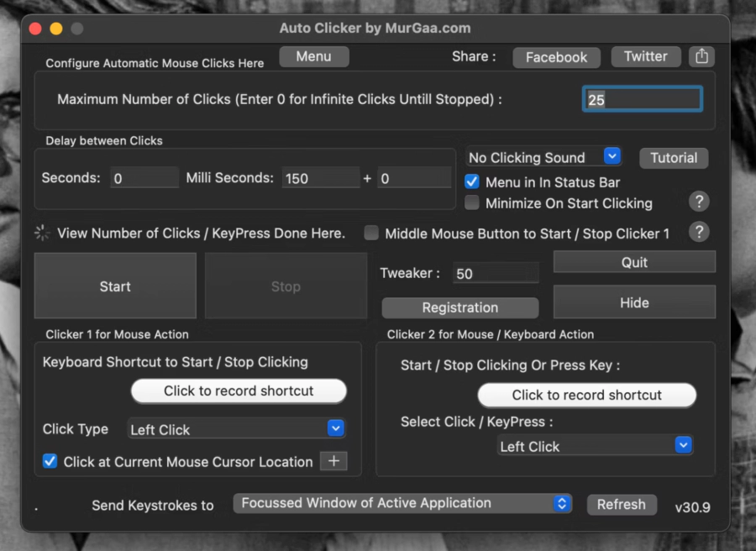Record shortcut for Clicker 1
756x551 pixels.
point(239,391)
